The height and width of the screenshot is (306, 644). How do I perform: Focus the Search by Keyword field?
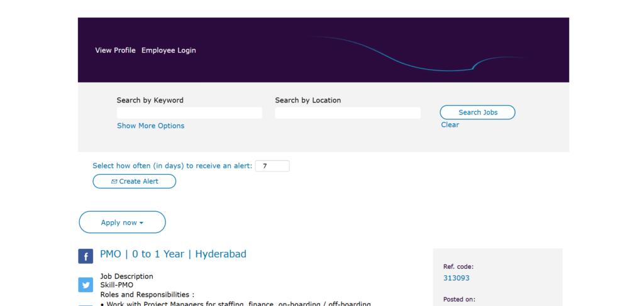point(189,112)
